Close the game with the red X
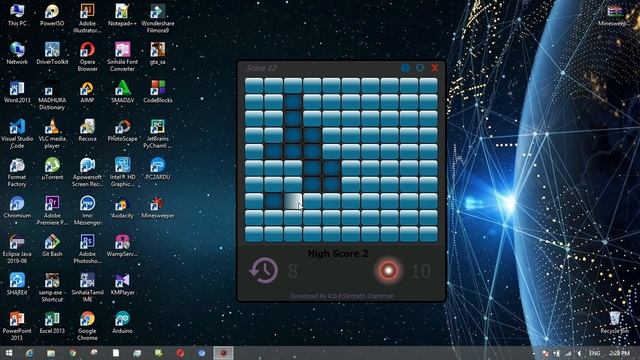 coord(435,68)
